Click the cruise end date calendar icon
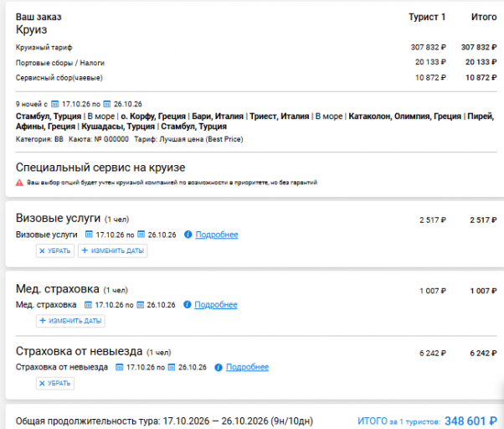Image resolution: width=504 pixels, height=429 pixels. point(106,104)
